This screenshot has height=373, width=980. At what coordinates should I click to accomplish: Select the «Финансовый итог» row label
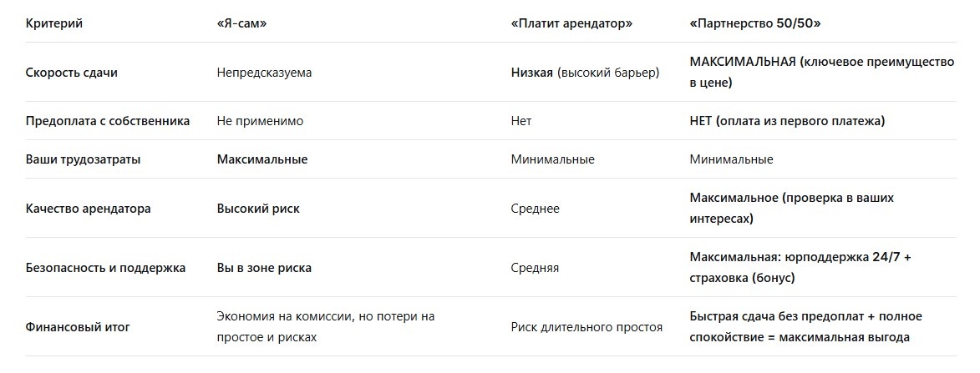click(79, 326)
